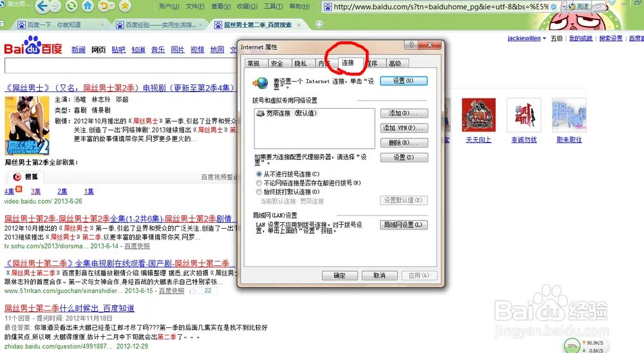Image resolution: width=644 pixels, height=353 pixels.
Task: Click the 高速 speed mode button
Action: [x=578, y=6]
